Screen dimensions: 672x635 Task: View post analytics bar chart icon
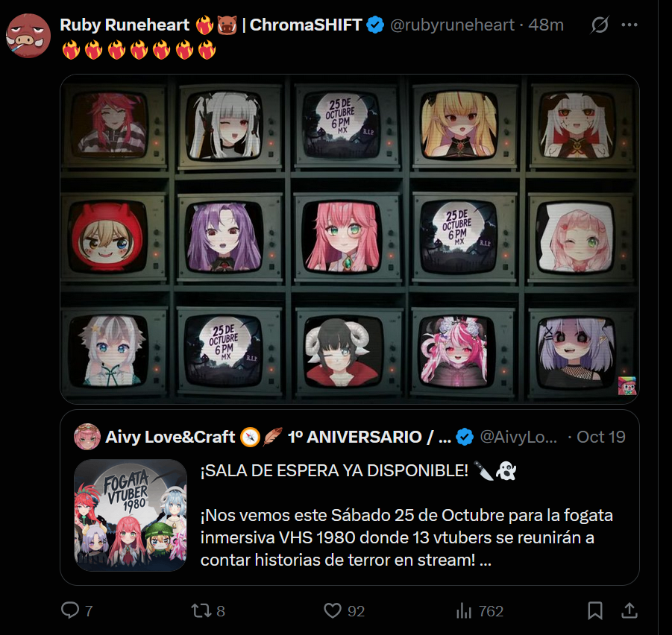click(464, 610)
